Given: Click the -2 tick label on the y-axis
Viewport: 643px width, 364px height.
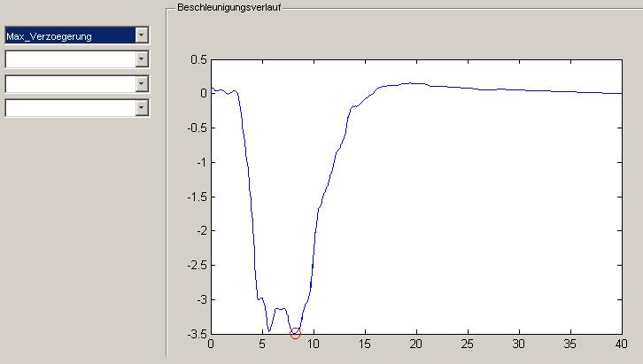Looking at the screenshot, I should 201,231.
